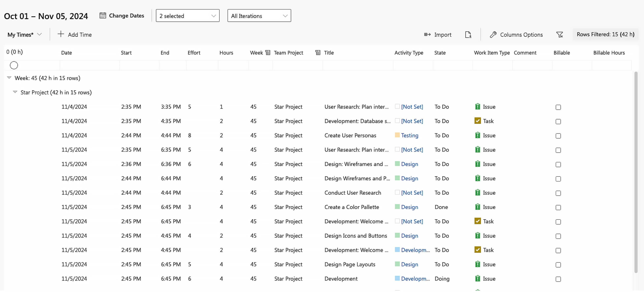Check Billable for Development: Database row

pyautogui.click(x=558, y=122)
